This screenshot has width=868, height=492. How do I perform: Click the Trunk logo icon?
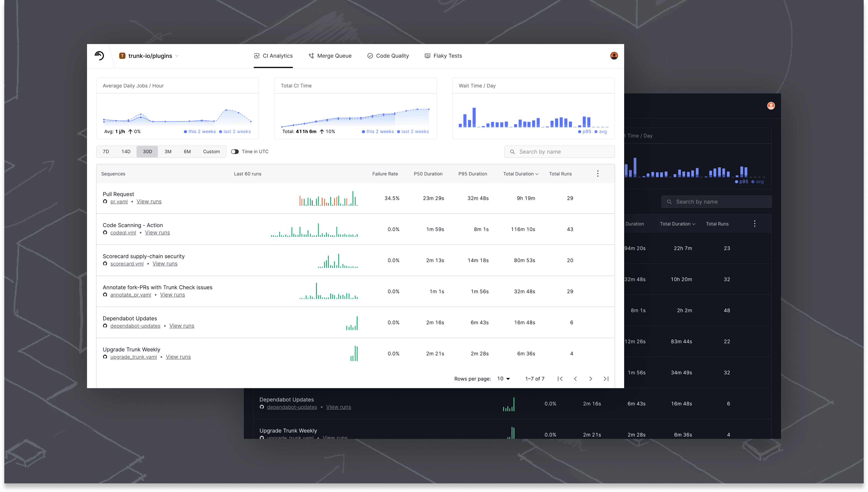(99, 55)
